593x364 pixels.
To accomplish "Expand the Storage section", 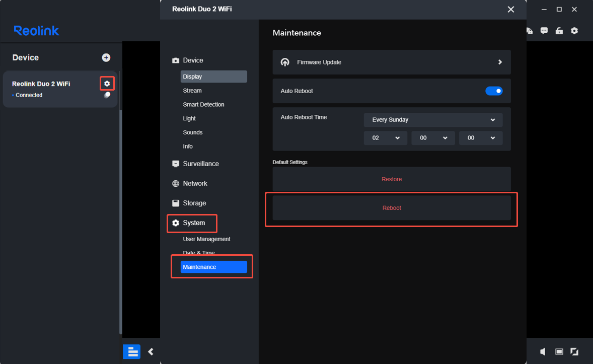I will click(x=189, y=203).
